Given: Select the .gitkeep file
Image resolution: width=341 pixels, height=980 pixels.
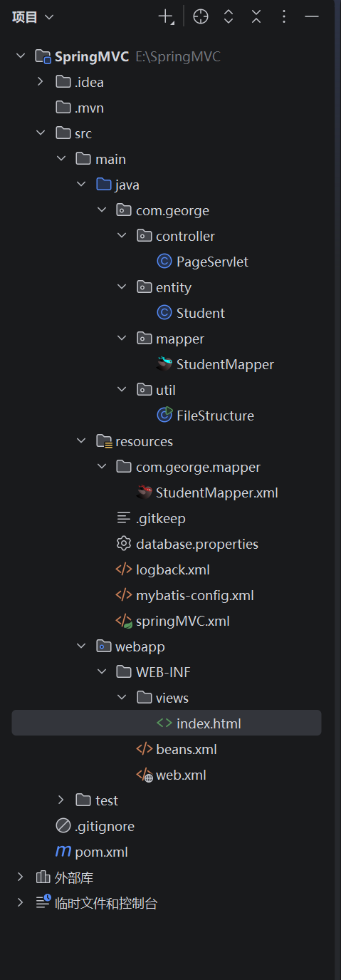Looking at the screenshot, I should coord(161,518).
